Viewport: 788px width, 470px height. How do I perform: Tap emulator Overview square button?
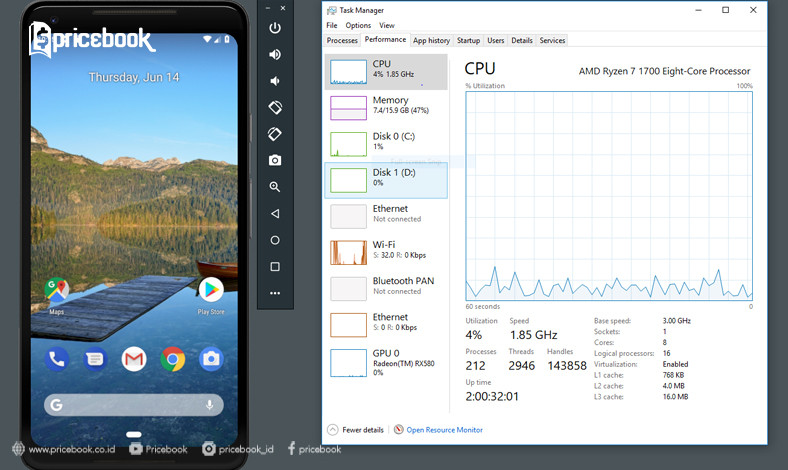click(x=275, y=266)
